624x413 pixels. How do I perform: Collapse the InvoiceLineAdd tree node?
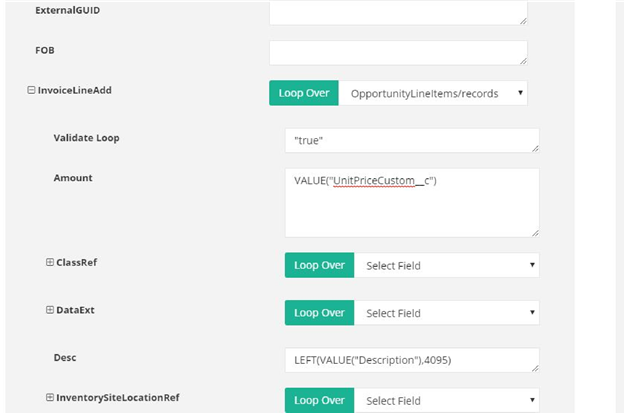tap(31, 90)
